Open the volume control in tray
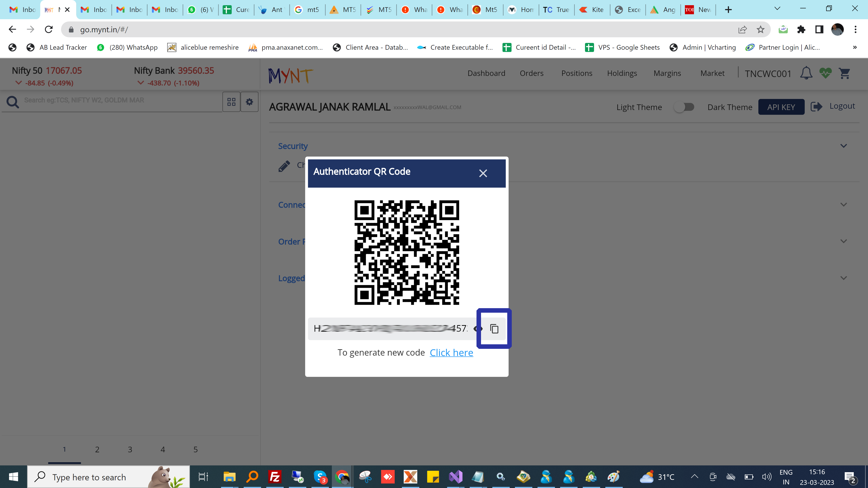Screen dimensions: 868x488 click(x=767, y=476)
